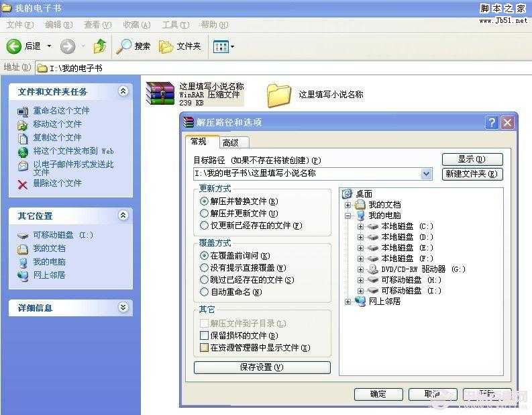E-mail this file (以电子邮件形式发送此文件)

click(73, 168)
